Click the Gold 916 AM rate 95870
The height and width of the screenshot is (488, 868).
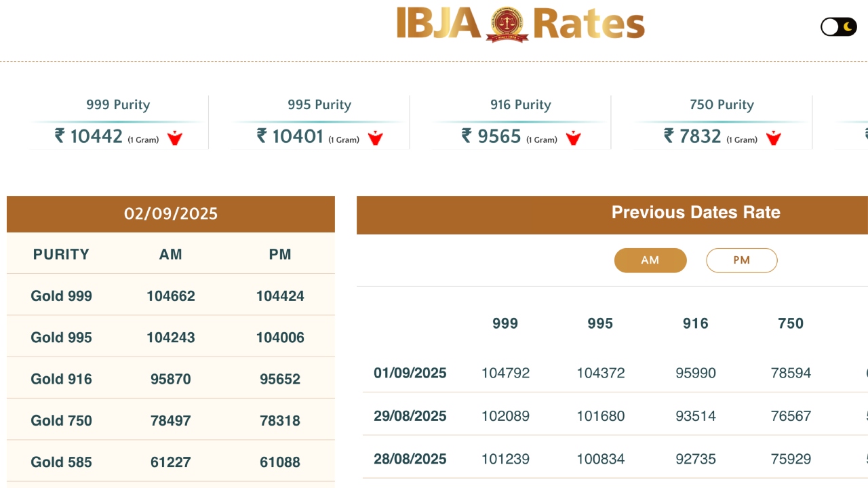171,379
